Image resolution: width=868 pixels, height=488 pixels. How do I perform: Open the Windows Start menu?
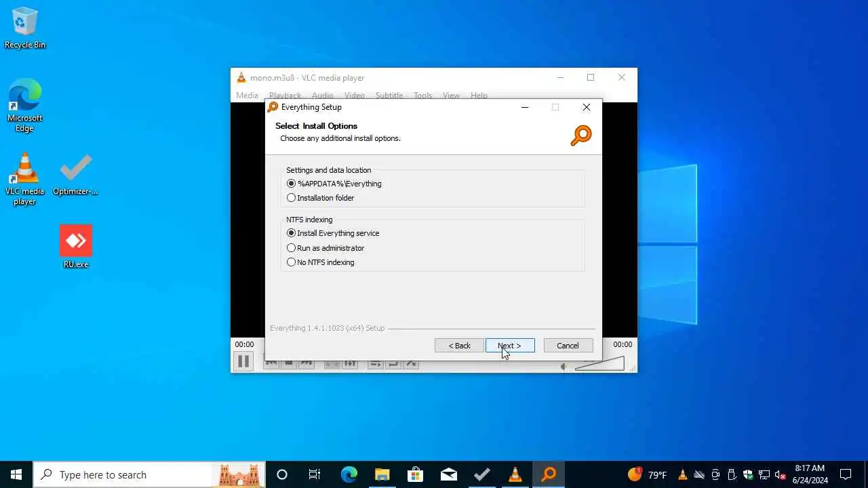point(16,474)
